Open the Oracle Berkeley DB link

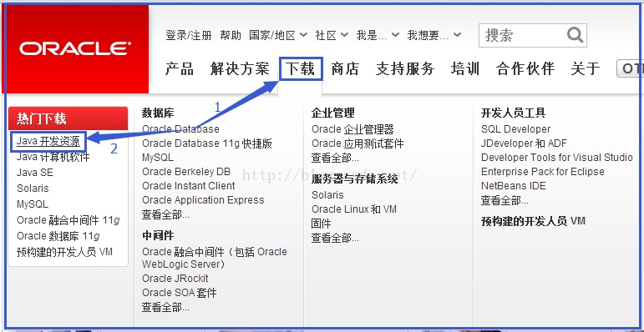186,172
